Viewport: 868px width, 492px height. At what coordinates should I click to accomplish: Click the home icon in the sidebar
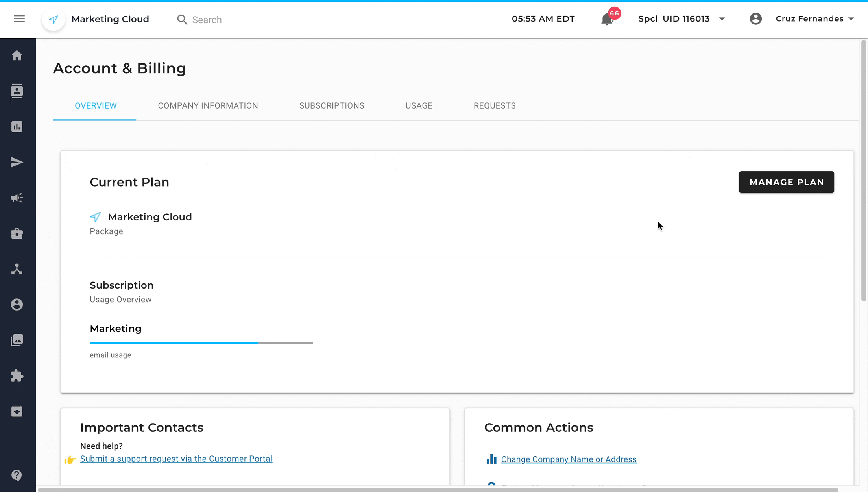(17, 55)
